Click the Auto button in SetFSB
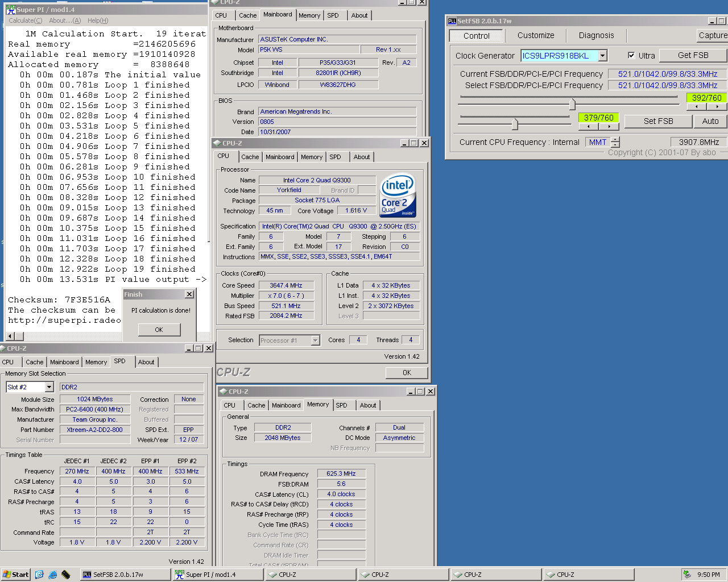728x582 pixels. (710, 121)
